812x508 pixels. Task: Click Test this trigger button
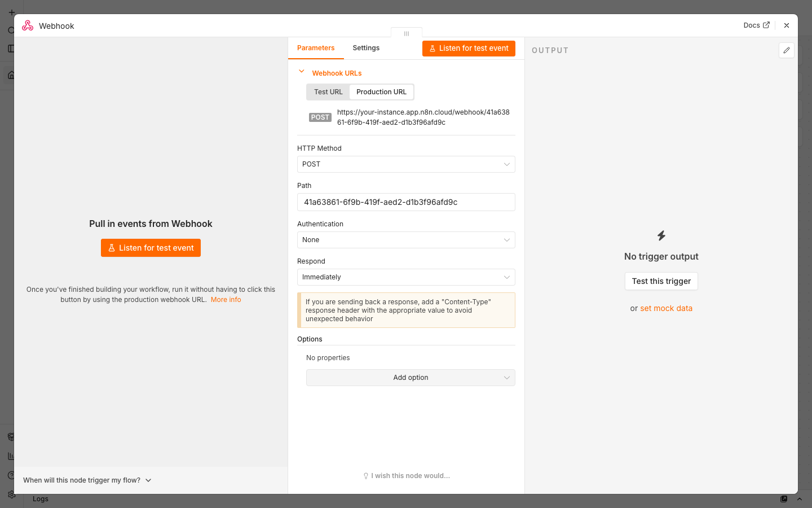(661, 281)
